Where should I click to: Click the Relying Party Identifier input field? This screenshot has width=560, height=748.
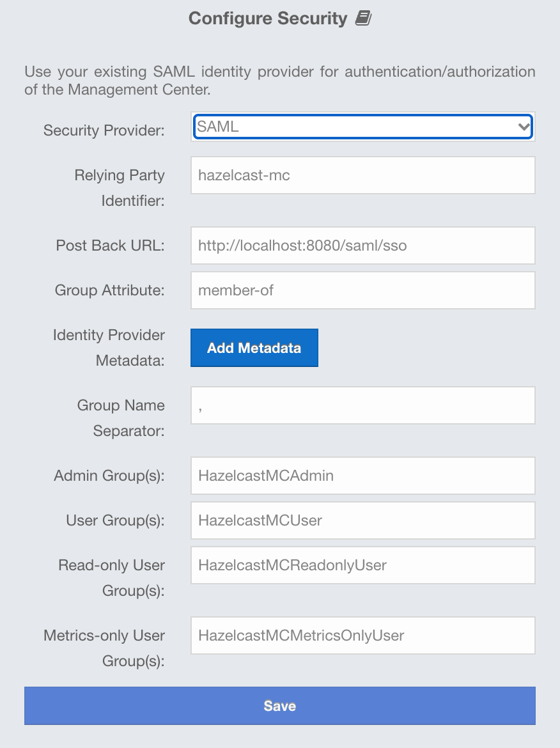pos(362,175)
